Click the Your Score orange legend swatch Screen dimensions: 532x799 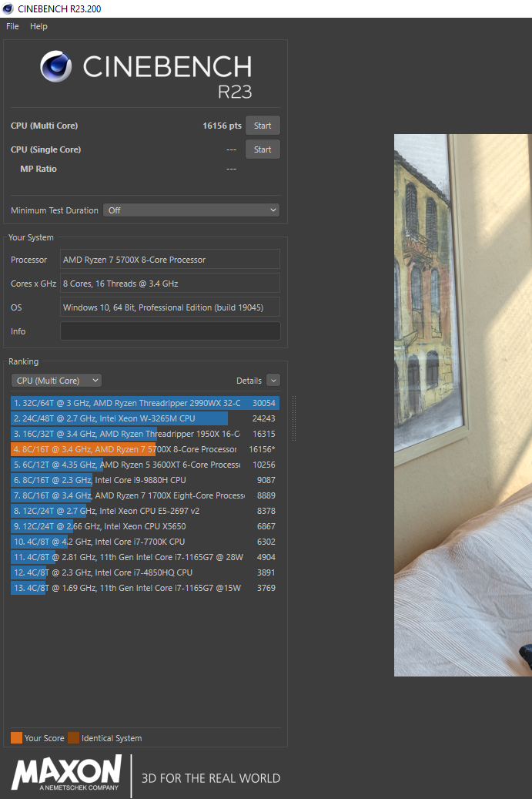tap(16, 738)
